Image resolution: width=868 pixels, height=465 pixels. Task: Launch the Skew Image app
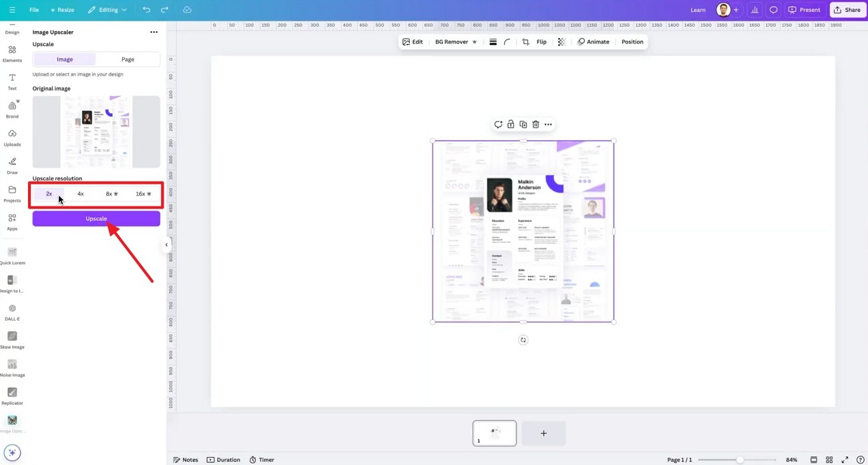coord(12,340)
